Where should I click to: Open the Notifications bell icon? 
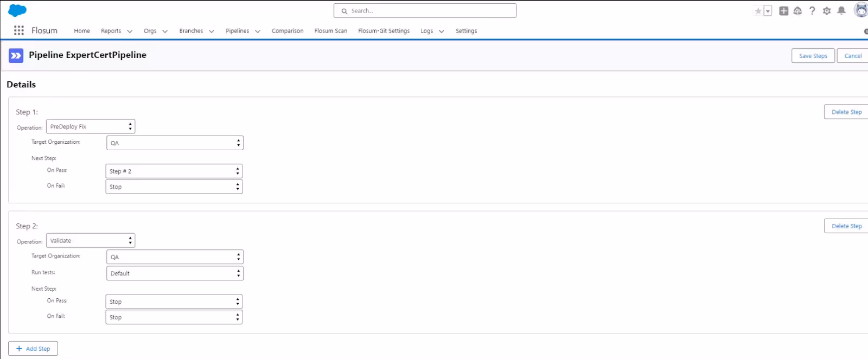(x=841, y=11)
